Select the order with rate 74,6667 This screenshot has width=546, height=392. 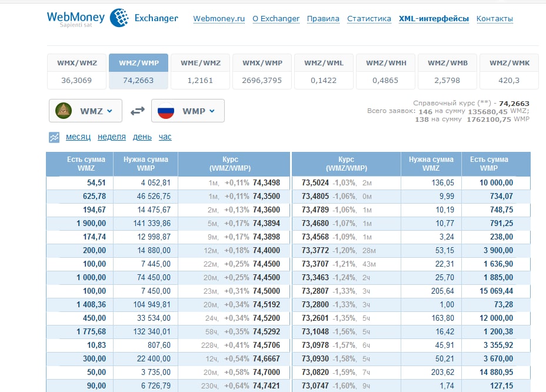168,359
